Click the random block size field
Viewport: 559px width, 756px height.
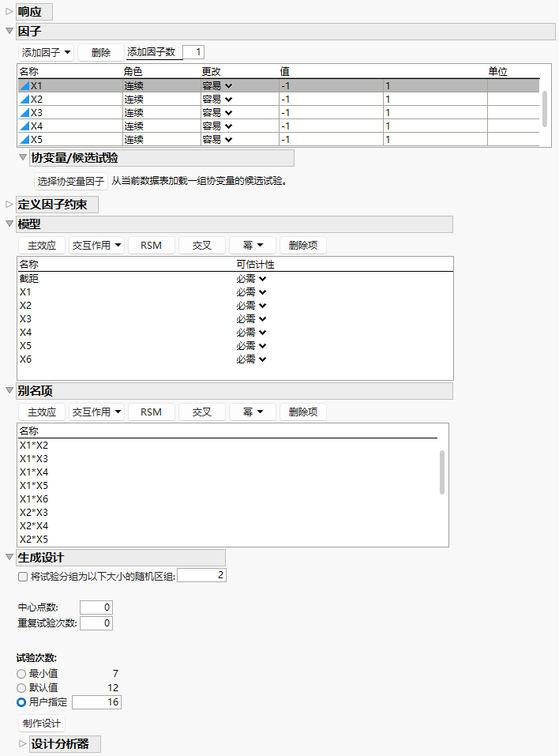pyautogui.click(x=201, y=575)
